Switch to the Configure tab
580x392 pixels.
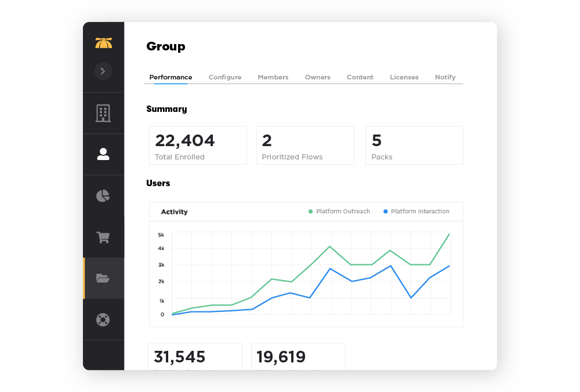pyautogui.click(x=225, y=77)
